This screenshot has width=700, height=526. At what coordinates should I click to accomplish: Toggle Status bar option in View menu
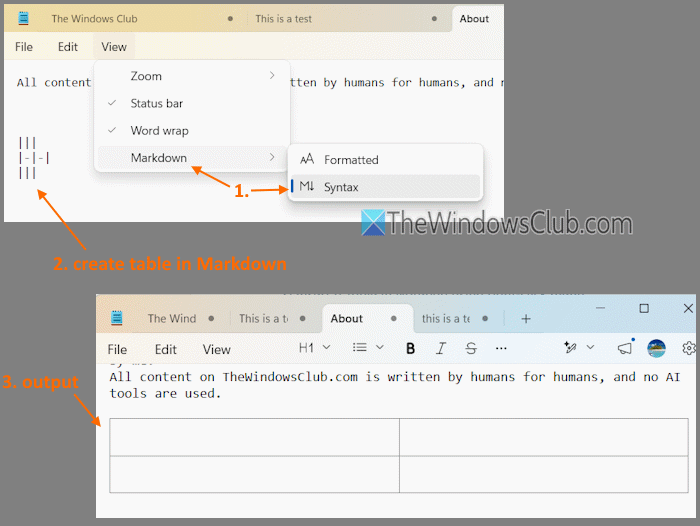pyautogui.click(x=192, y=104)
